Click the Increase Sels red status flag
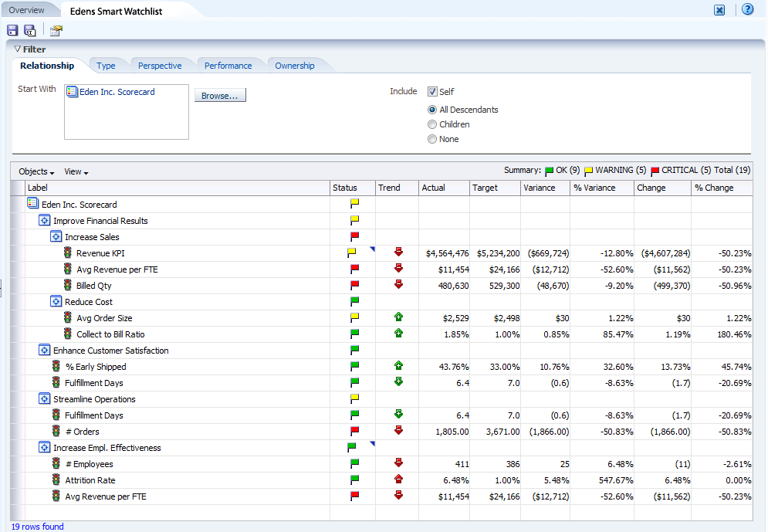The width and height of the screenshot is (768, 532). (x=355, y=236)
